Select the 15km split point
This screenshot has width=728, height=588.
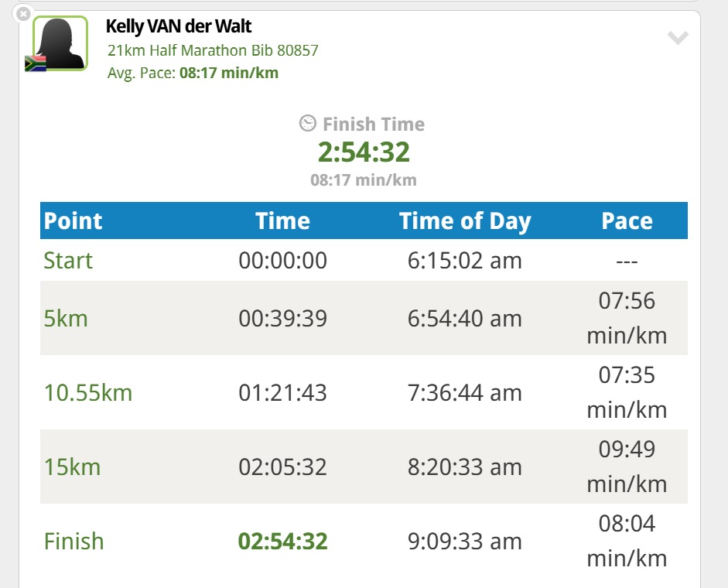[x=72, y=467]
